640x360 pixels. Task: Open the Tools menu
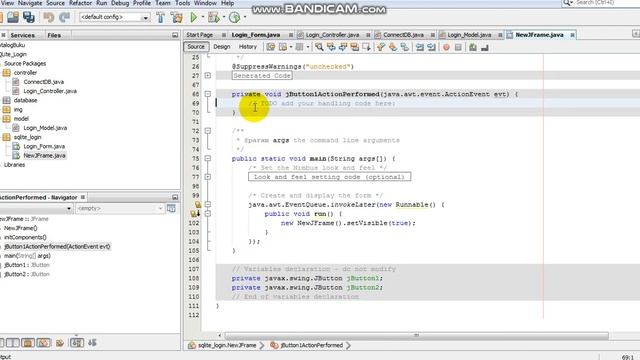[x=182, y=3]
